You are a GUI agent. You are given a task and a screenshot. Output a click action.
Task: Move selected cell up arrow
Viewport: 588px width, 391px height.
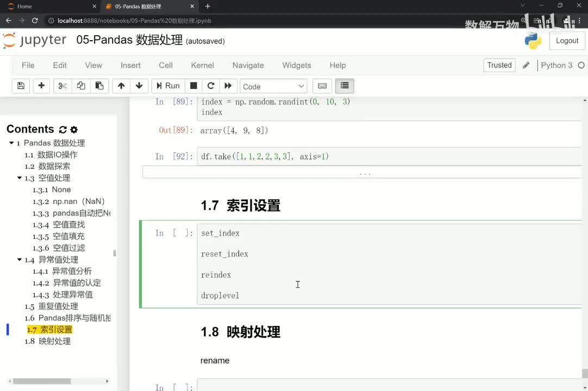[x=121, y=86]
